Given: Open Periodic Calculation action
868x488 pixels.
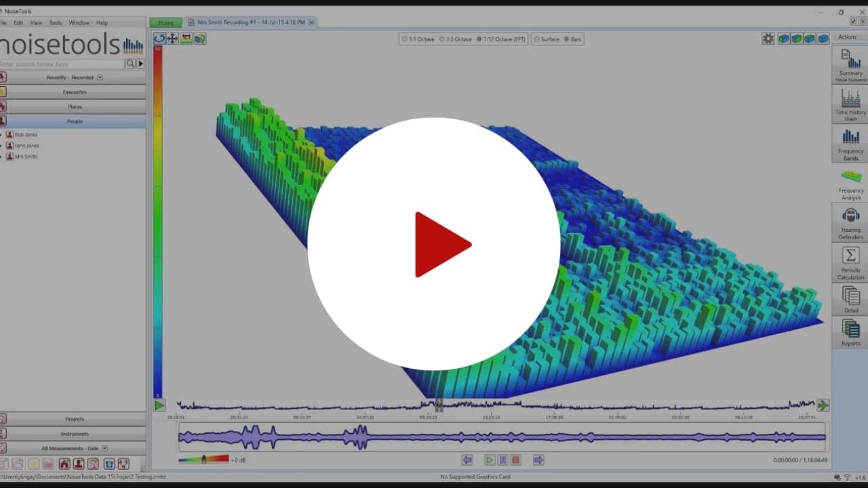Looking at the screenshot, I should pos(850,263).
